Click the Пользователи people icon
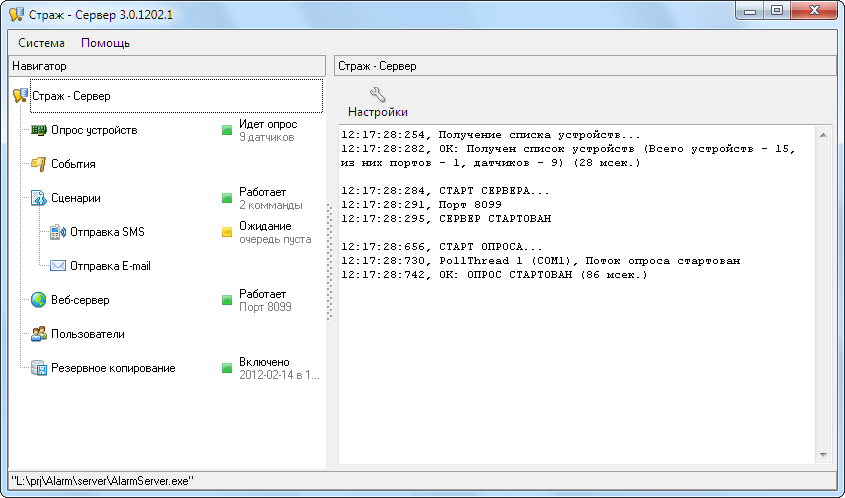The image size is (845, 498). [x=39, y=334]
